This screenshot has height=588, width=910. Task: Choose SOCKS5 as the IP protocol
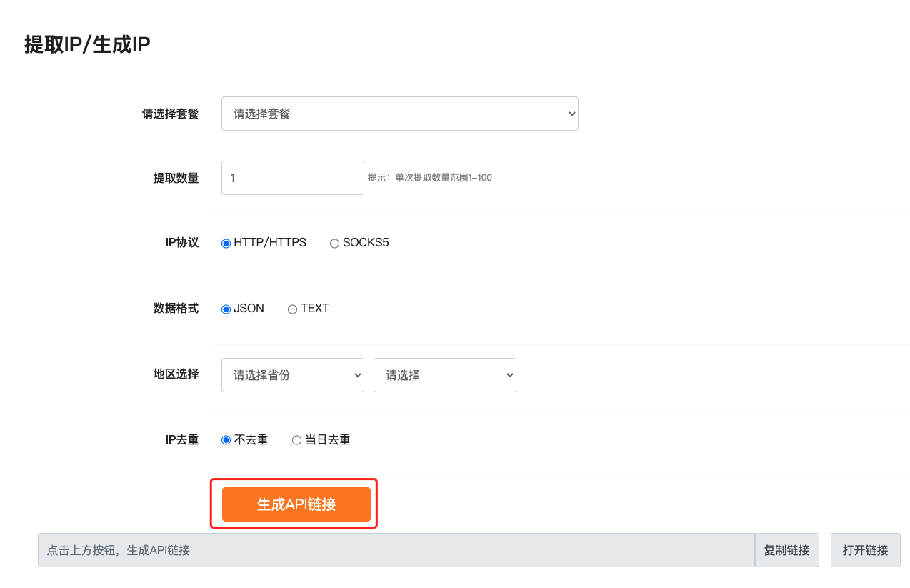coord(334,243)
